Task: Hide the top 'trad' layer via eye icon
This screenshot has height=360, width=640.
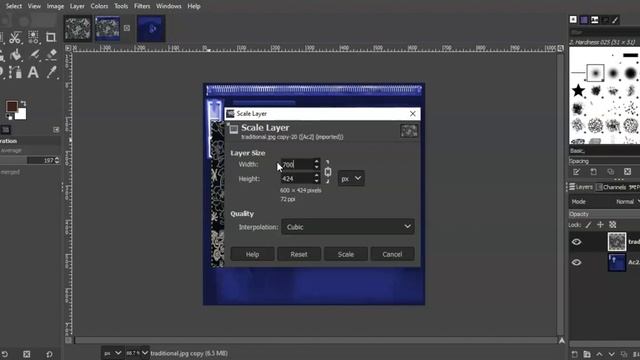Action: coord(576,242)
